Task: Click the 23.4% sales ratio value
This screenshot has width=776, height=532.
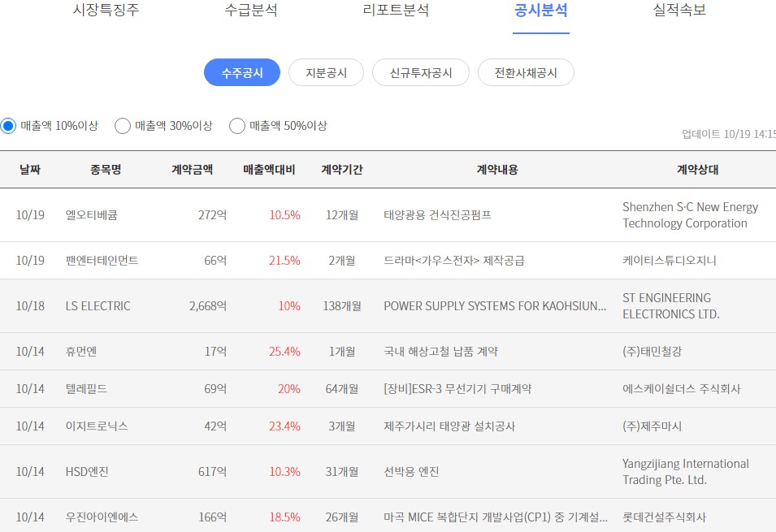Action: point(284,426)
